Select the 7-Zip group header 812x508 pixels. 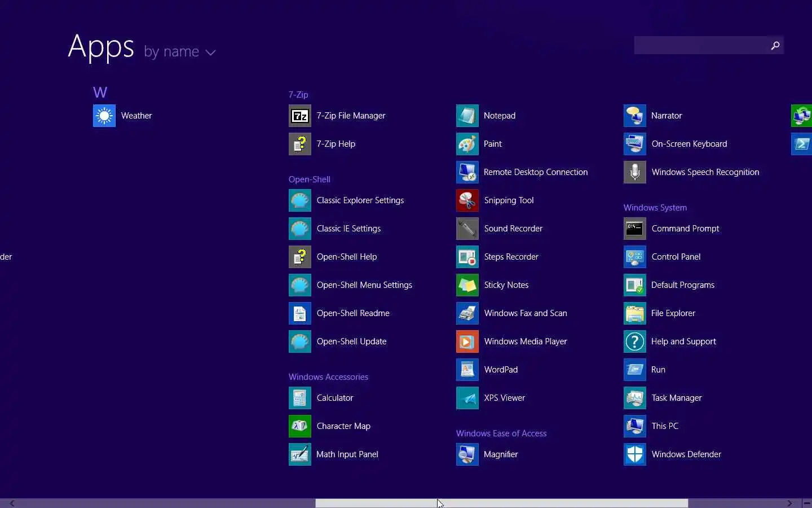click(x=298, y=95)
